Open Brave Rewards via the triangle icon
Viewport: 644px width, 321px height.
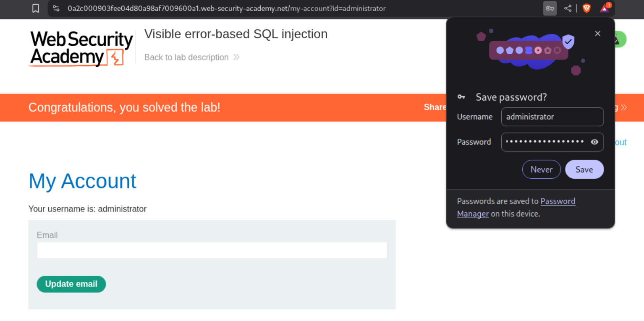pos(604,9)
